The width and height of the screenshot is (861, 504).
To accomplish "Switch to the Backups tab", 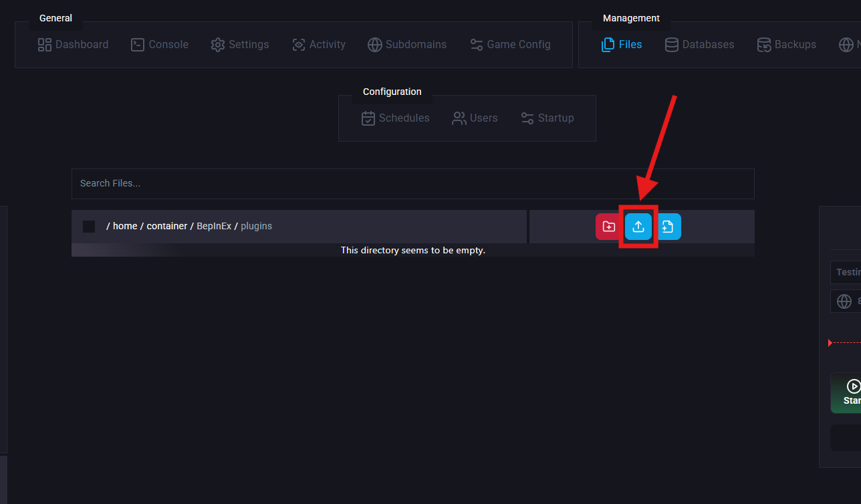I will tap(786, 45).
